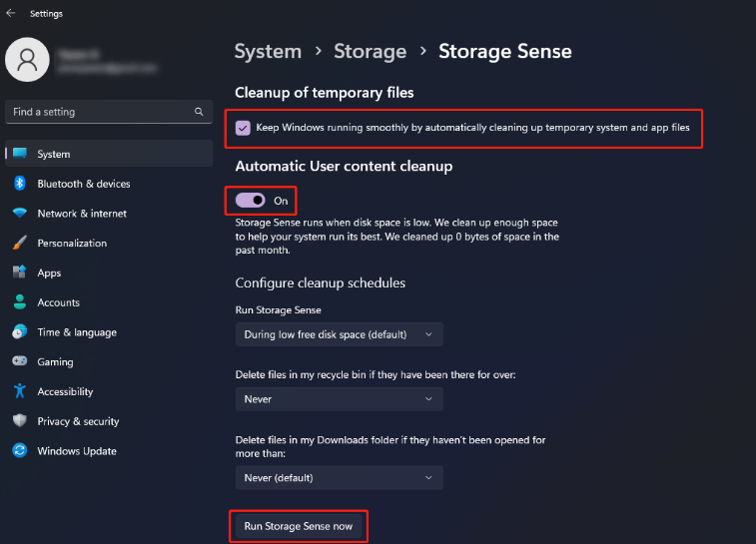Click the search magnifier icon
This screenshot has width=756, height=544.
pyautogui.click(x=199, y=112)
